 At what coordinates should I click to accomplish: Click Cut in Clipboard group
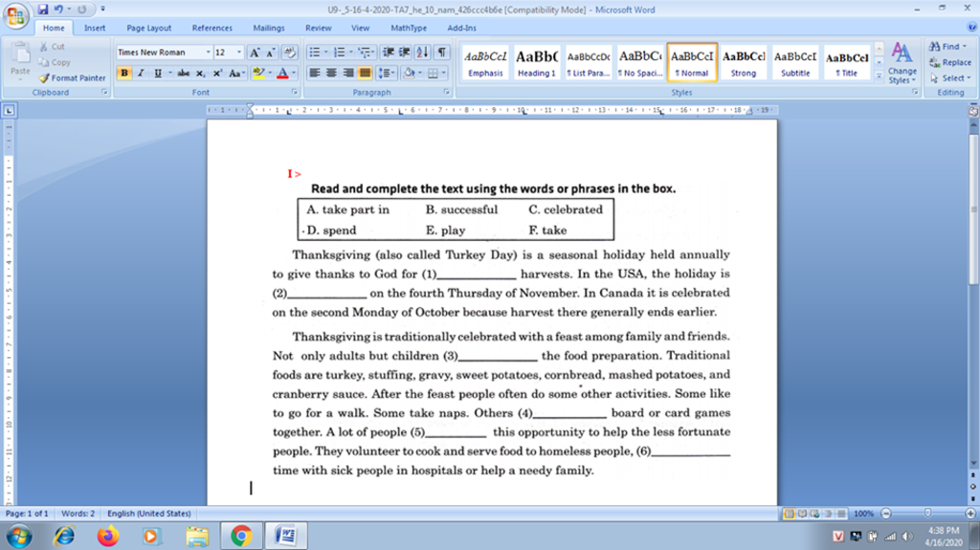tap(52, 47)
